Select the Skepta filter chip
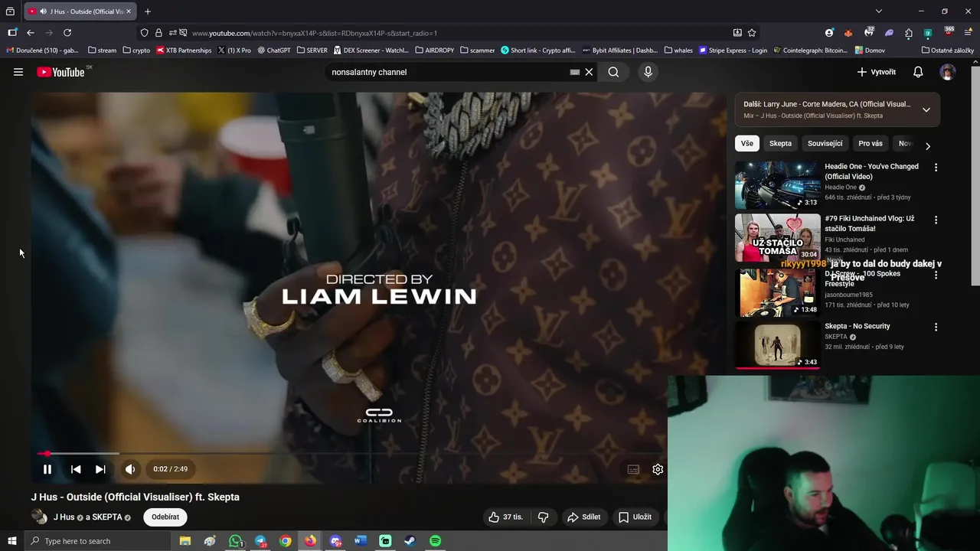This screenshot has height=551, width=980. tap(780, 143)
